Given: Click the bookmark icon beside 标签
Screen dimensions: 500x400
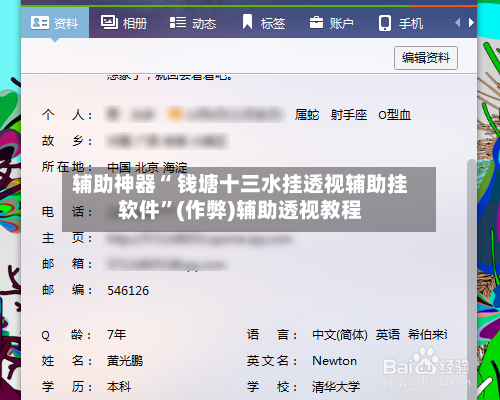Looking at the screenshot, I should 247,22.
